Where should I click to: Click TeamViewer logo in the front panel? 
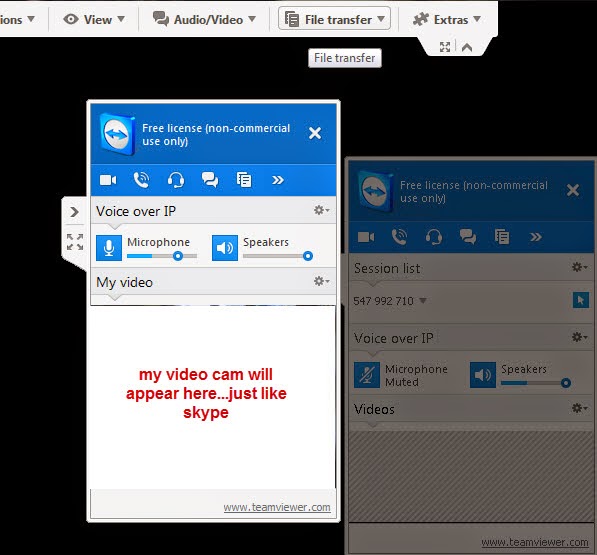tap(118, 134)
